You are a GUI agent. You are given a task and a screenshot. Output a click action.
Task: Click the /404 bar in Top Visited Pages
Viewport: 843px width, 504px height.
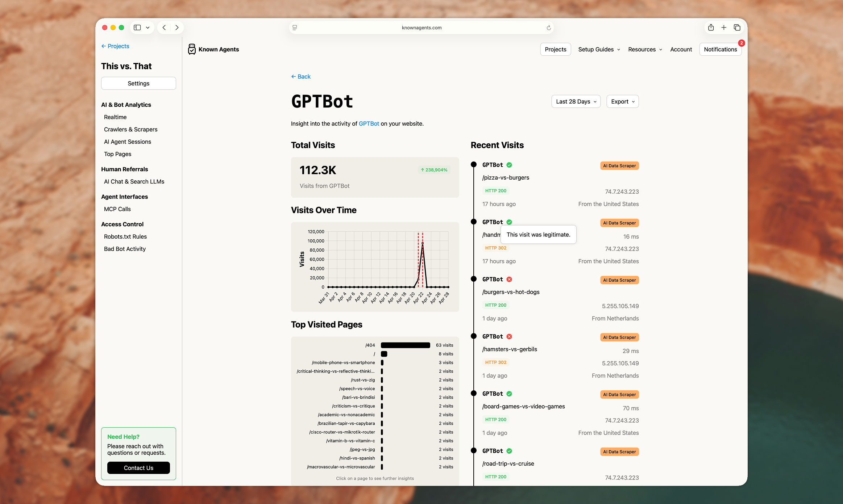coord(405,345)
